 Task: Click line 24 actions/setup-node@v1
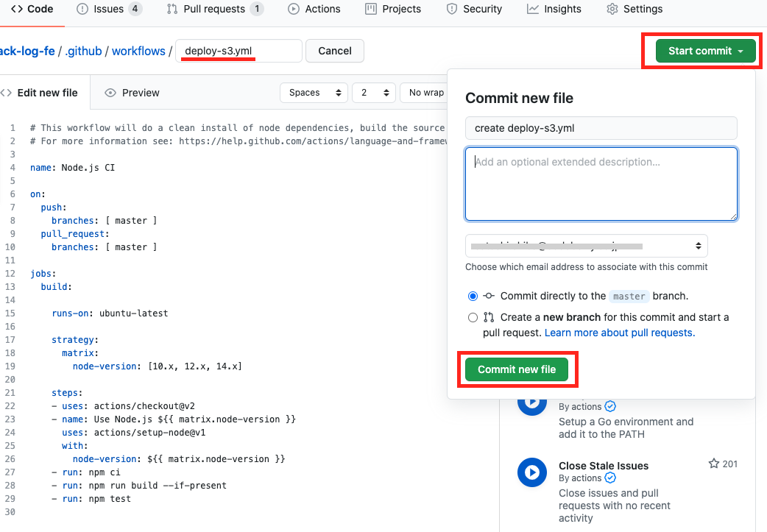pos(133,432)
